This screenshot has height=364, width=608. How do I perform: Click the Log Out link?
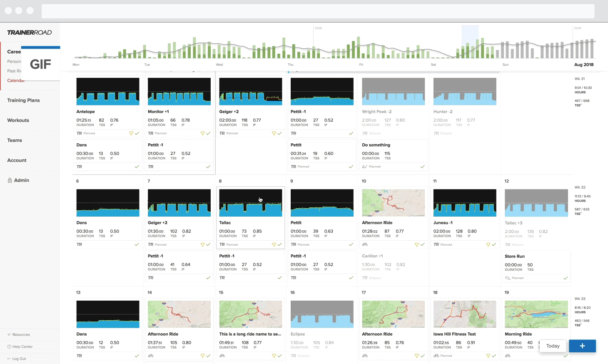19,359
